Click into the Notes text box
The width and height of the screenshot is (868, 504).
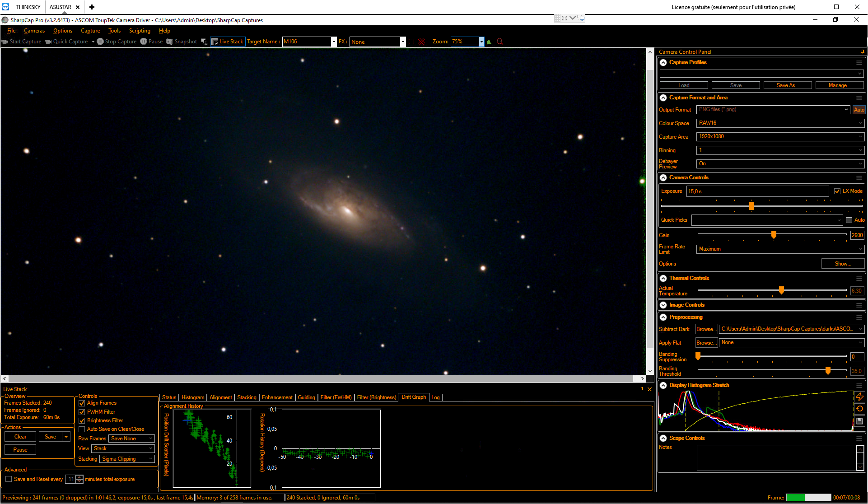coord(776,458)
